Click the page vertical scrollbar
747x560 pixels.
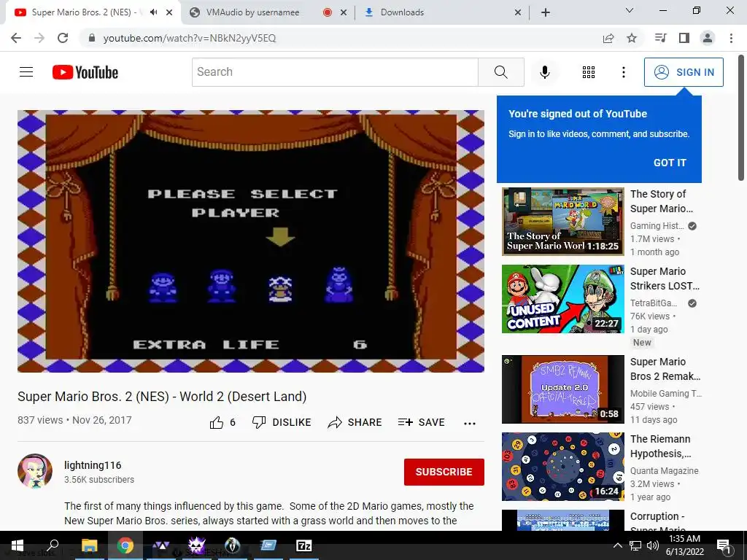[741, 118]
